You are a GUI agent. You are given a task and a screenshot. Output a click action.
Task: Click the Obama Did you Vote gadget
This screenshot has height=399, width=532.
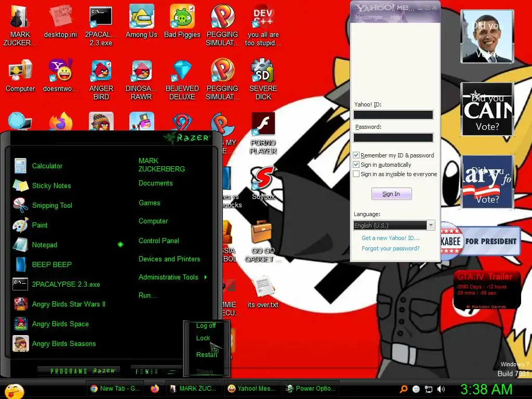[487, 36]
